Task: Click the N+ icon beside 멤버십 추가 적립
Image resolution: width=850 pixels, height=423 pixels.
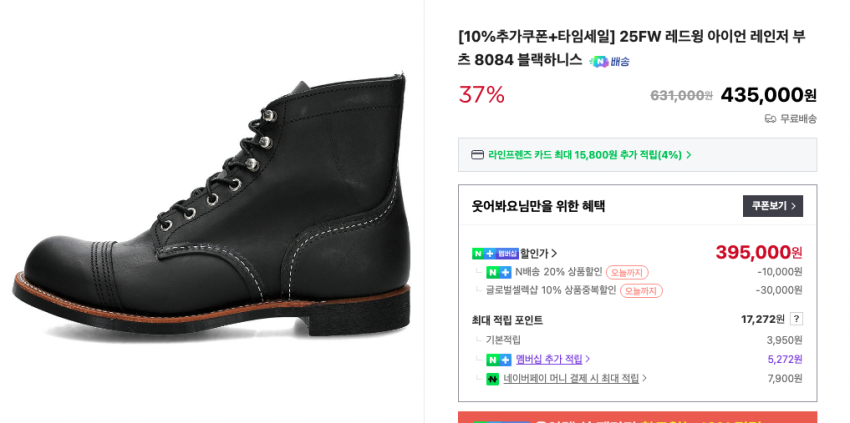Action: pyautogui.click(x=499, y=359)
